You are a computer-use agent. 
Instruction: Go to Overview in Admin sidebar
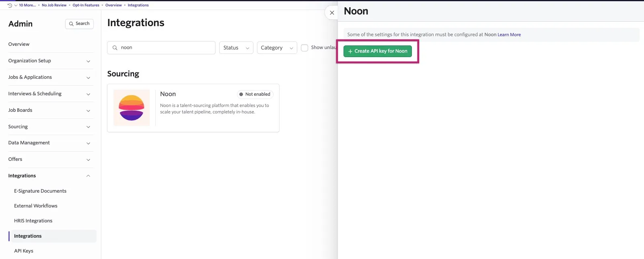tap(19, 44)
